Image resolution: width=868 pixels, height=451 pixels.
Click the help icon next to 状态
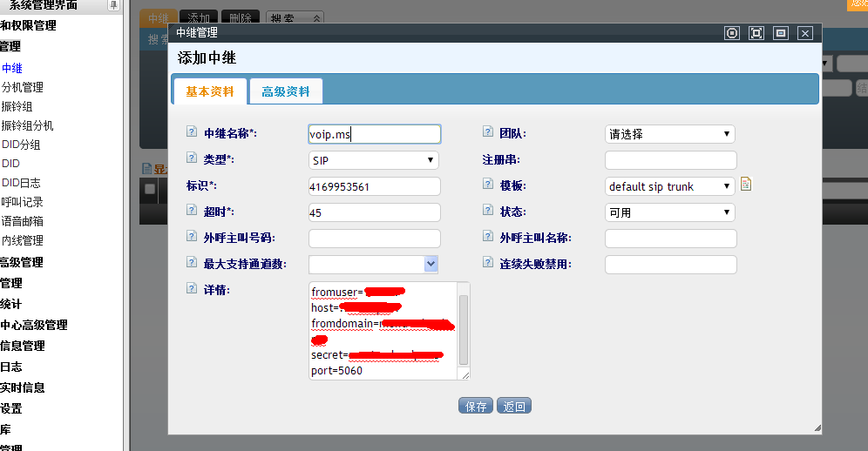[488, 211]
